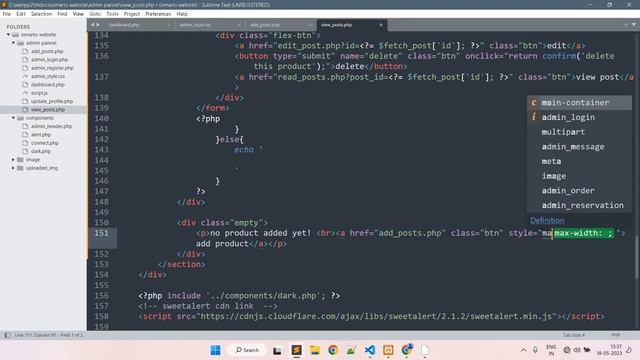Open the add_posts.php file in sidebar

(x=47, y=51)
